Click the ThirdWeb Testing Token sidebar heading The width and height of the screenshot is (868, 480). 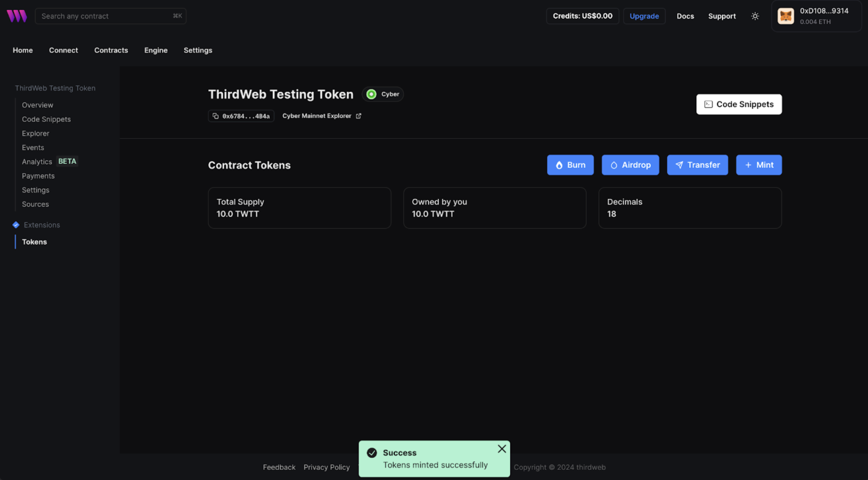pyautogui.click(x=55, y=88)
